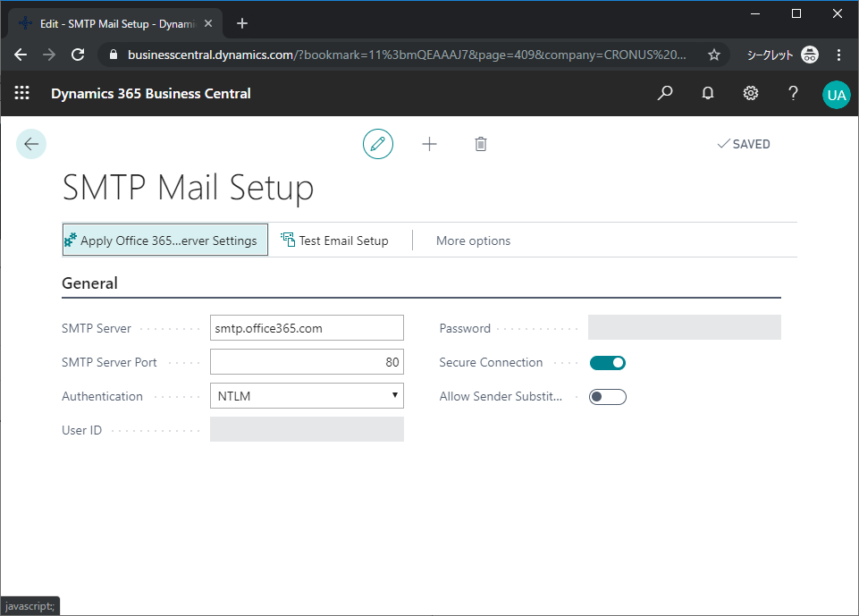This screenshot has height=616, width=859.
Task: Collapse the General section header
Action: tap(90, 283)
